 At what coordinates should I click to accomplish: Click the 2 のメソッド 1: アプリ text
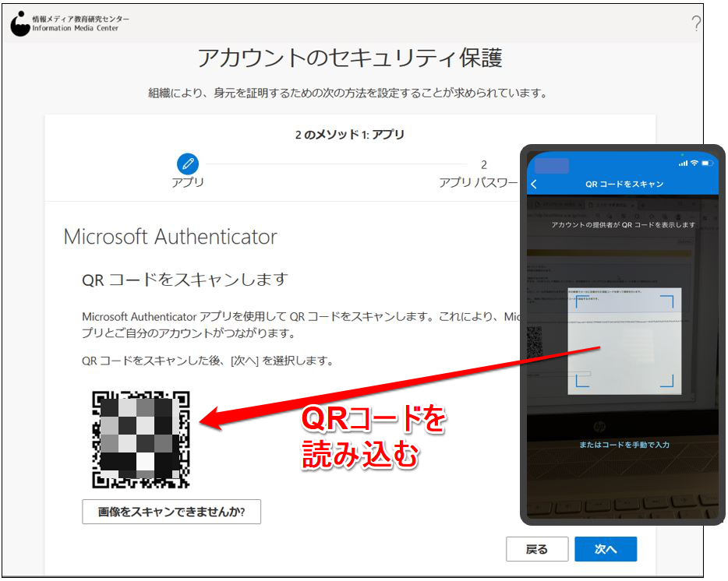[x=350, y=135]
